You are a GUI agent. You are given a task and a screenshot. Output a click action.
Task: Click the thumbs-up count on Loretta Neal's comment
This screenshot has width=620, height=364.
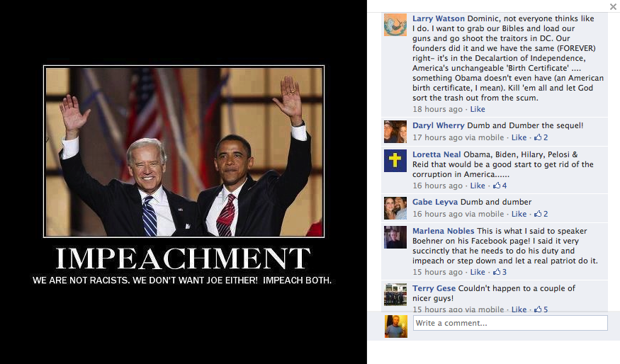[504, 186]
